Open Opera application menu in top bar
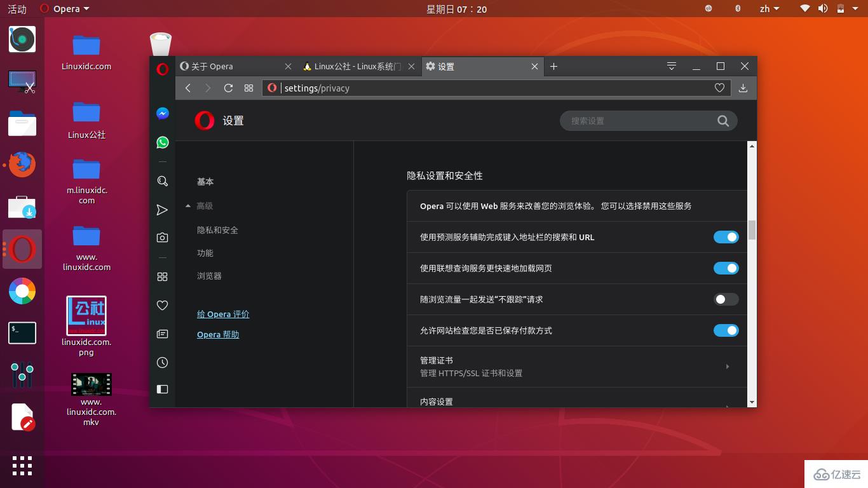 64,9
